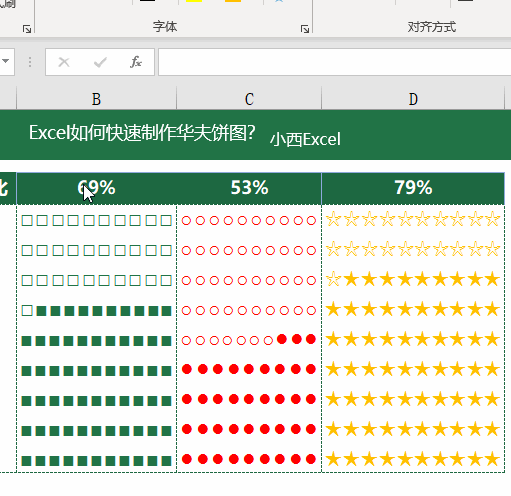This screenshot has height=496, width=511.
Task: Select column B header
Action: [96, 99]
